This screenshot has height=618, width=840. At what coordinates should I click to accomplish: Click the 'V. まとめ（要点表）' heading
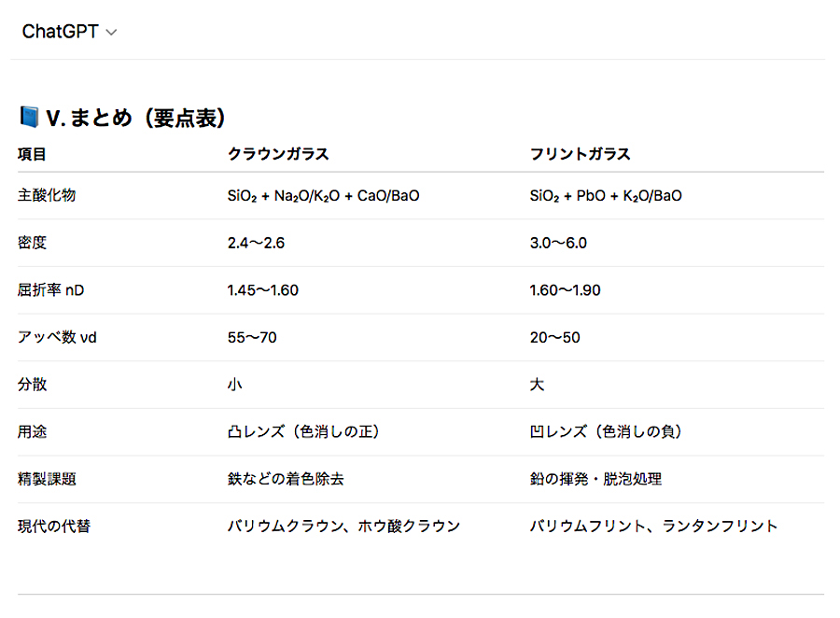pyautogui.click(x=136, y=119)
